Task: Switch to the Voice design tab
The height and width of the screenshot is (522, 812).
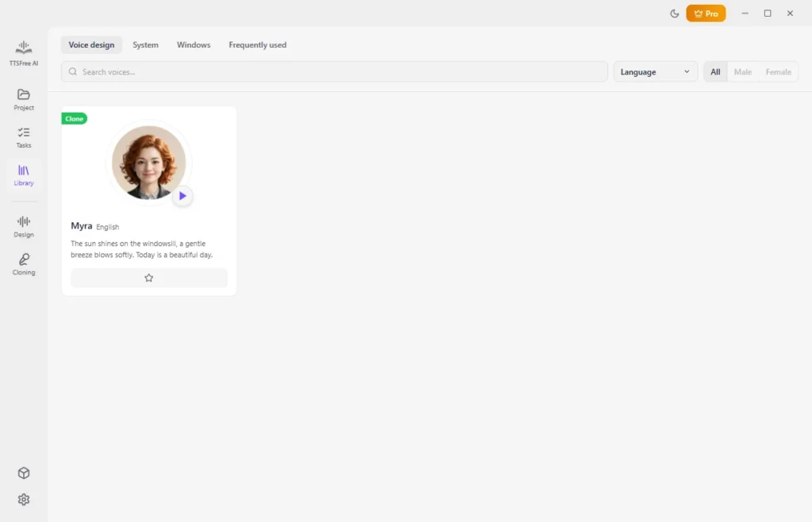Action: (91, 45)
